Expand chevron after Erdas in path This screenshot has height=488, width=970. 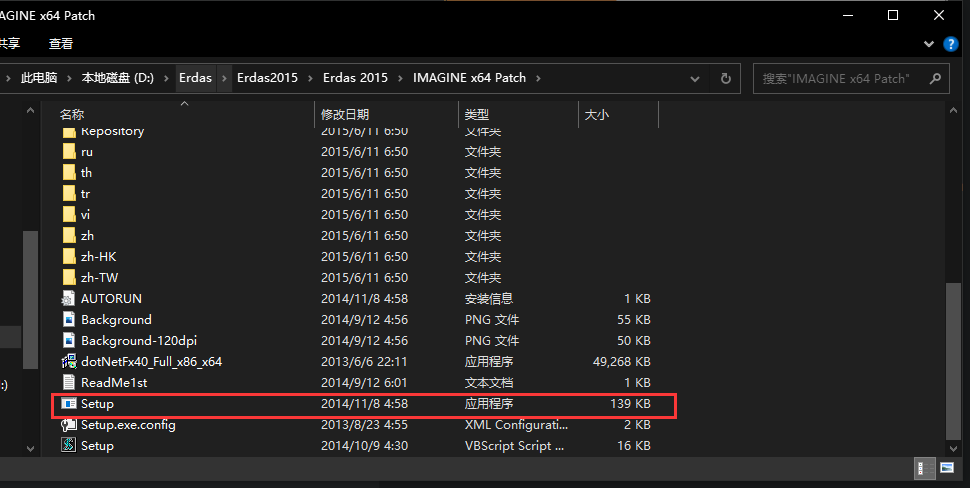click(225, 78)
